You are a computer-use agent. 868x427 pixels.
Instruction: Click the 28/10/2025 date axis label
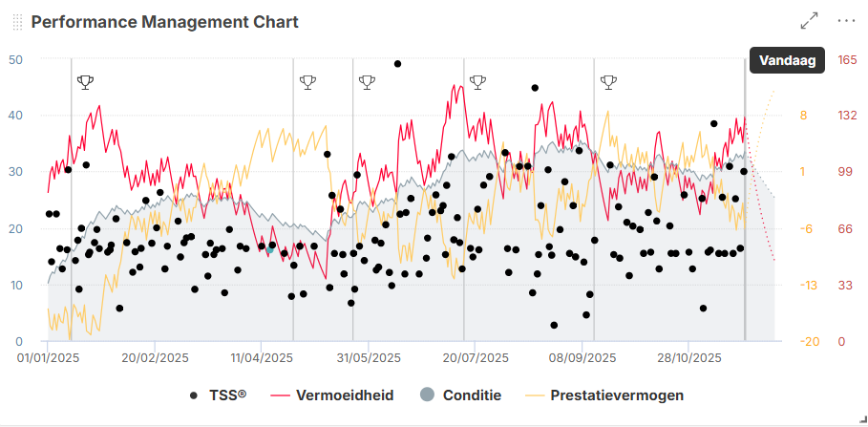(x=689, y=358)
